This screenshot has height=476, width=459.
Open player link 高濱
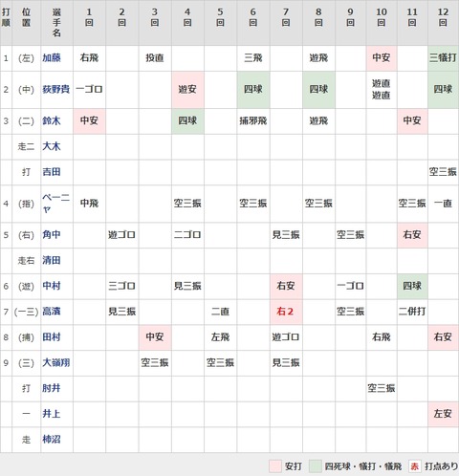tap(52, 312)
